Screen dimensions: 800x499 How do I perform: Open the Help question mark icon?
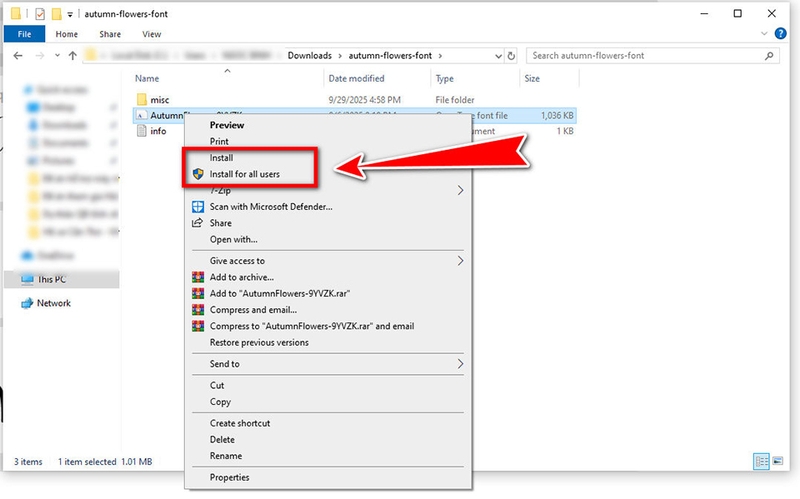pos(780,34)
